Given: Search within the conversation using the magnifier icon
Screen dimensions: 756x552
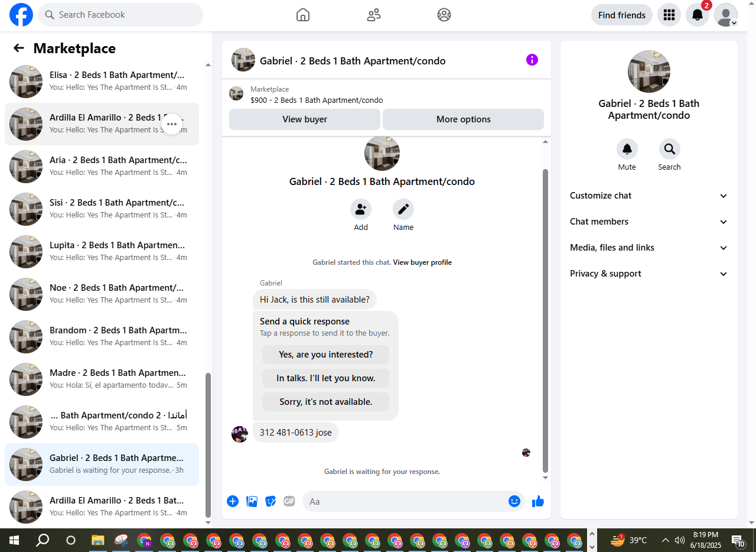Looking at the screenshot, I should pos(670,149).
